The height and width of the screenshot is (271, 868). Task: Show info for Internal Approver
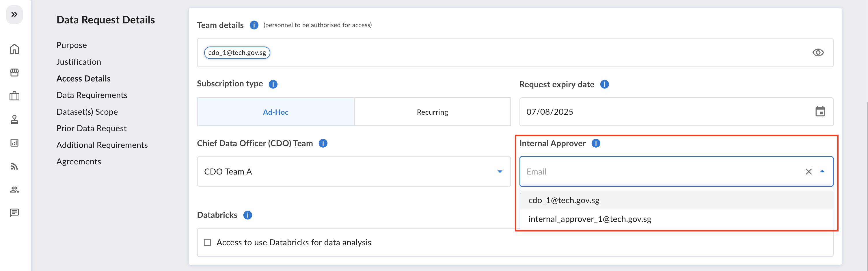pos(596,143)
